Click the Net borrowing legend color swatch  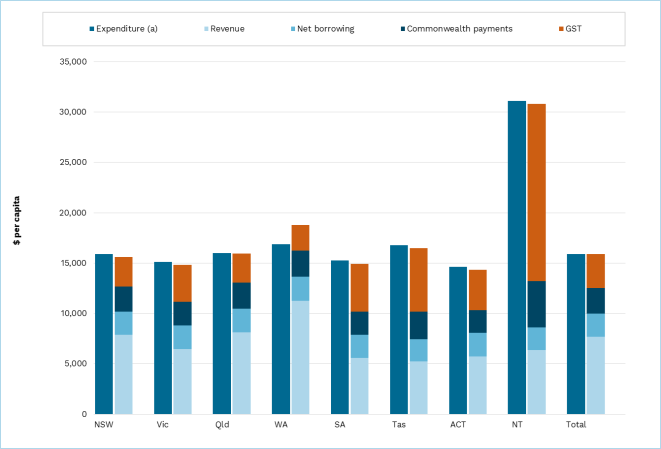293,29
